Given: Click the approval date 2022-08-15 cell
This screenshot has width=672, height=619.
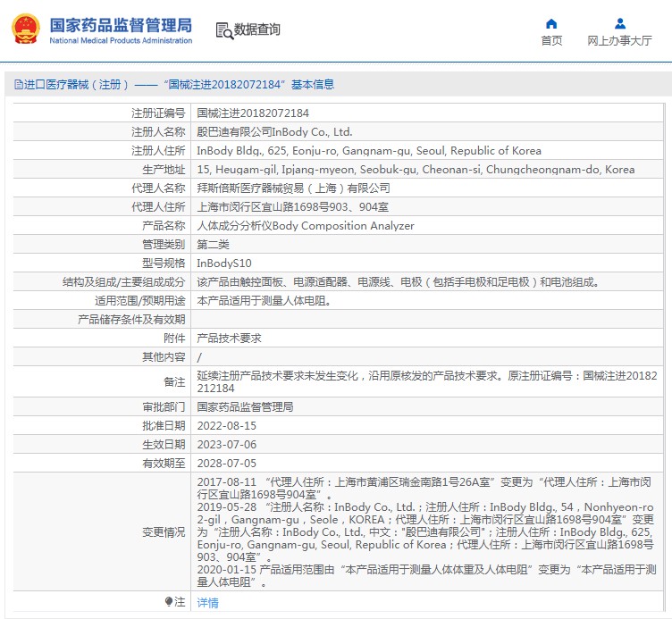Looking at the screenshot, I should 226,426.
